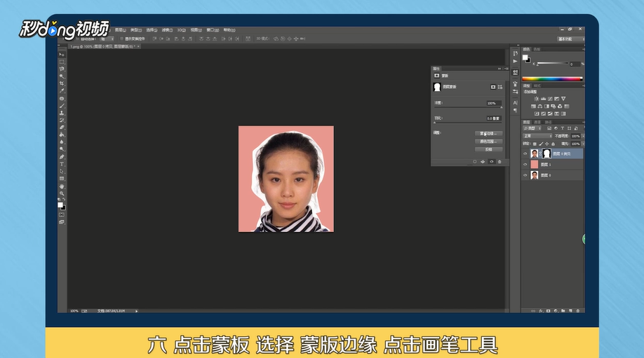Delete mask trash icon in Properties panel
This screenshot has width=644, height=358.
(x=499, y=162)
